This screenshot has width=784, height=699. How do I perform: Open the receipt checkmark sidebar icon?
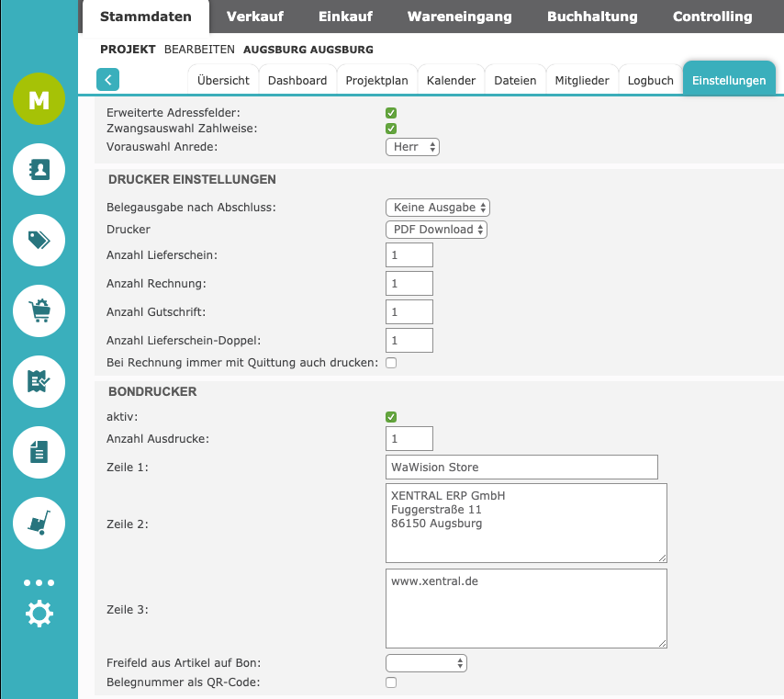click(x=39, y=381)
